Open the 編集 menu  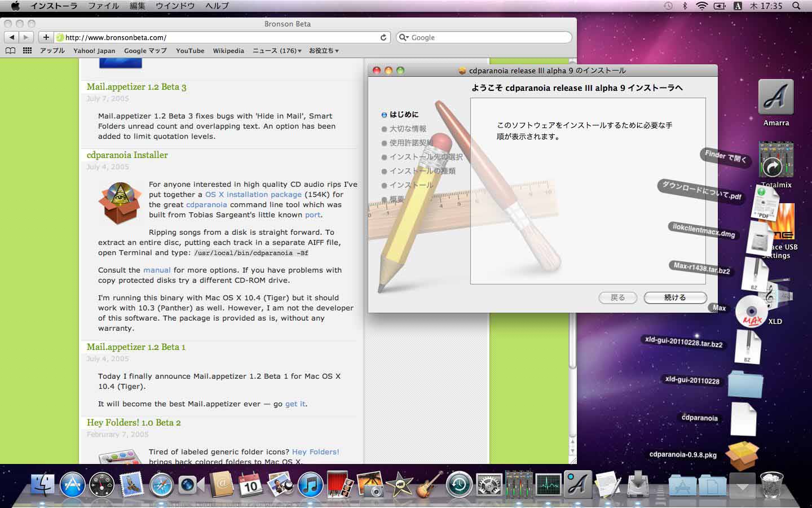tap(138, 6)
